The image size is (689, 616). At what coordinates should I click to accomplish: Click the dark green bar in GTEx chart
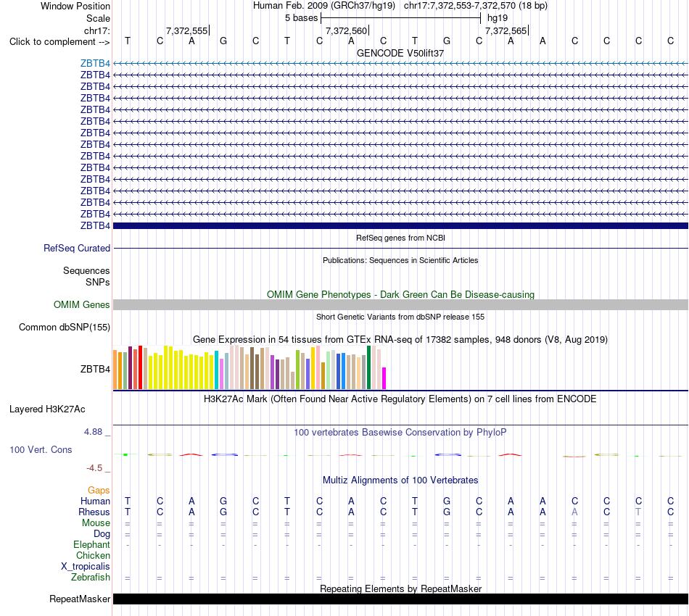pos(368,367)
